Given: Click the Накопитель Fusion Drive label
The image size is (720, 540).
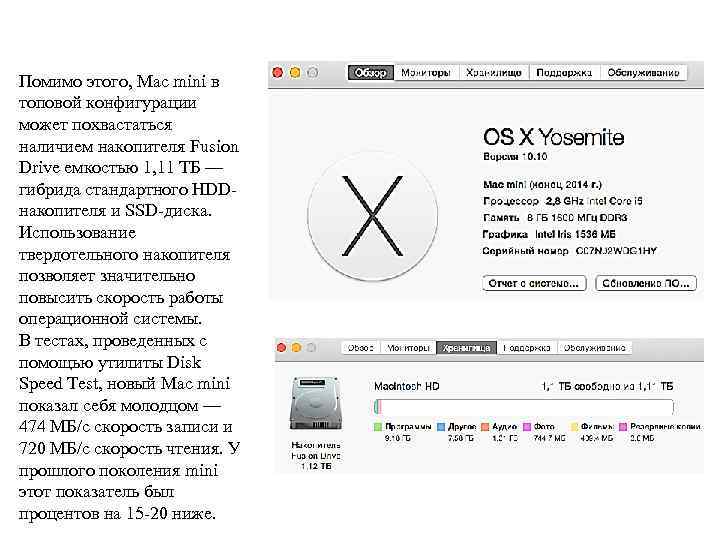Looking at the screenshot, I should pyautogui.click(x=316, y=456).
